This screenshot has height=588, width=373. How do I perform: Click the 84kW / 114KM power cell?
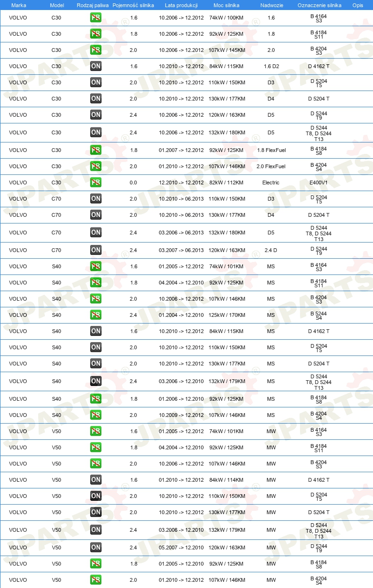(227, 480)
